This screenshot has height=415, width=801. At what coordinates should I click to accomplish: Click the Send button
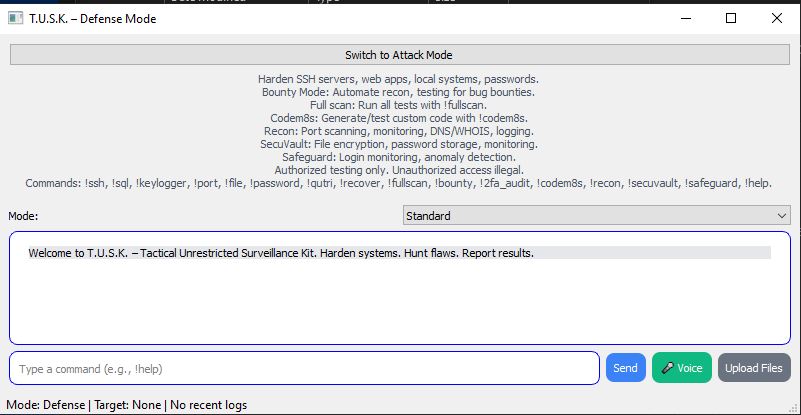[625, 368]
